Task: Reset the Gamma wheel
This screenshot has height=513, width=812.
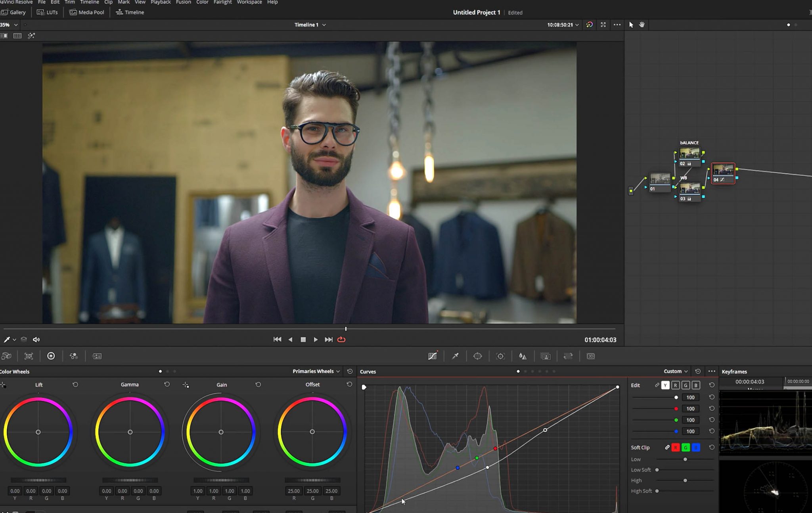Action: tap(167, 384)
